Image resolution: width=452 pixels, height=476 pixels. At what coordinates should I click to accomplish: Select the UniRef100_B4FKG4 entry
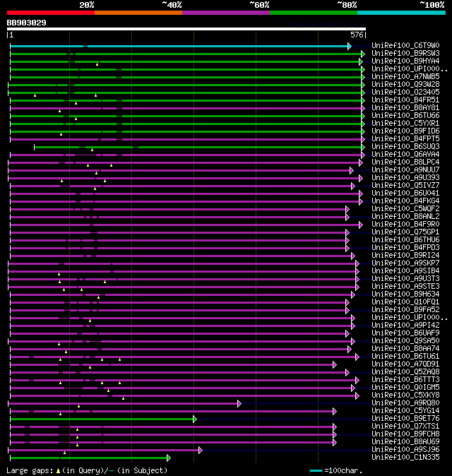click(x=405, y=201)
